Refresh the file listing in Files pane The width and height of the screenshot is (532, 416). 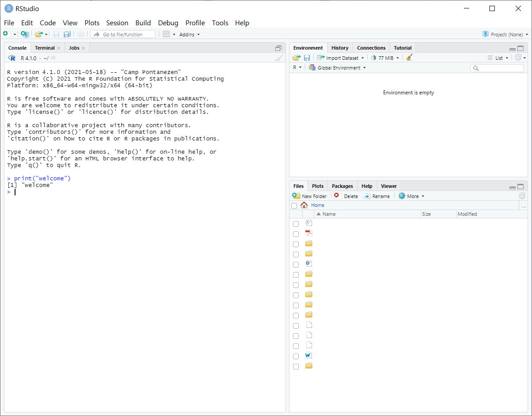(522, 196)
